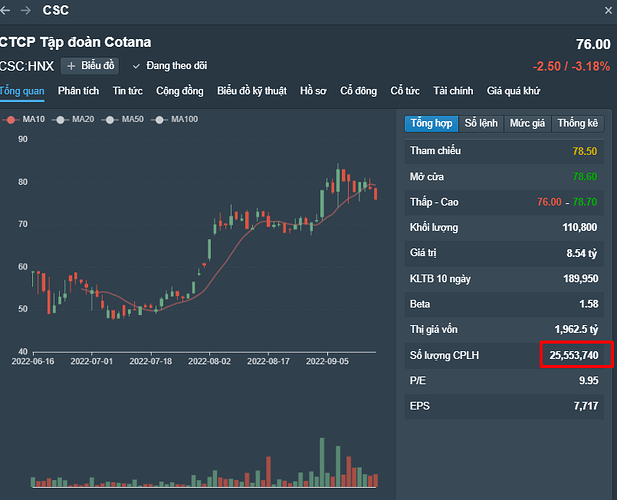Open the Tài chính tab
The width and height of the screenshot is (617, 500).
(x=453, y=91)
